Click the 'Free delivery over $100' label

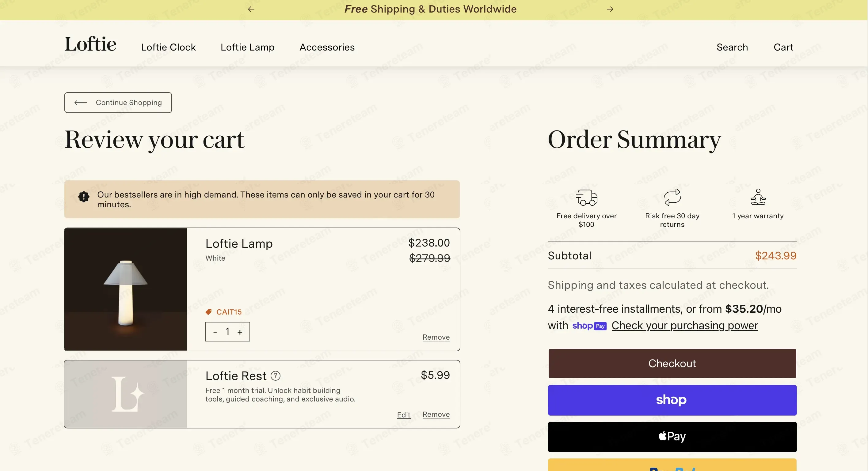click(586, 220)
